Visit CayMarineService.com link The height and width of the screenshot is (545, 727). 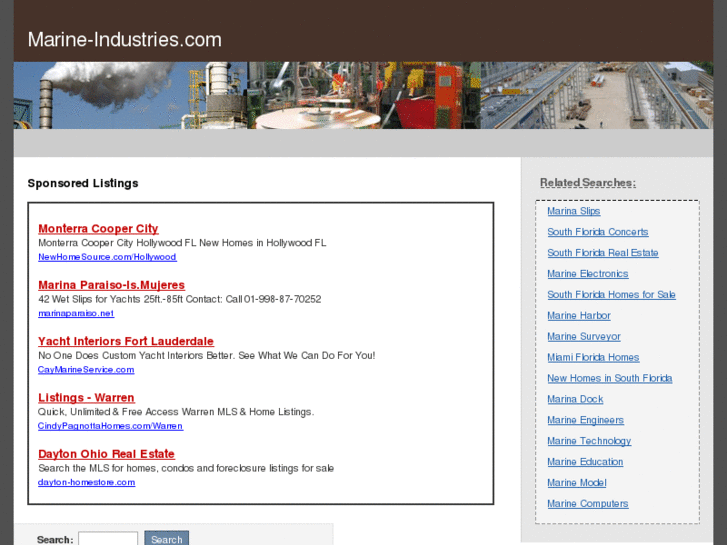pos(86,370)
